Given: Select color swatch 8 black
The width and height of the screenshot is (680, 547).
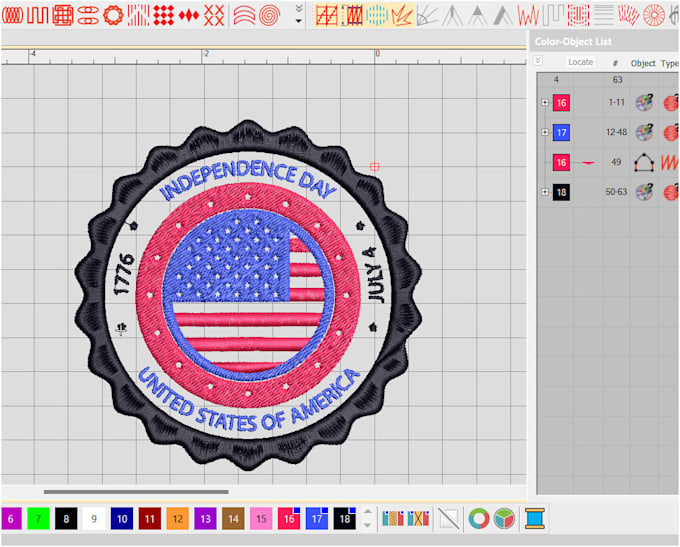Looking at the screenshot, I should (66, 518).
